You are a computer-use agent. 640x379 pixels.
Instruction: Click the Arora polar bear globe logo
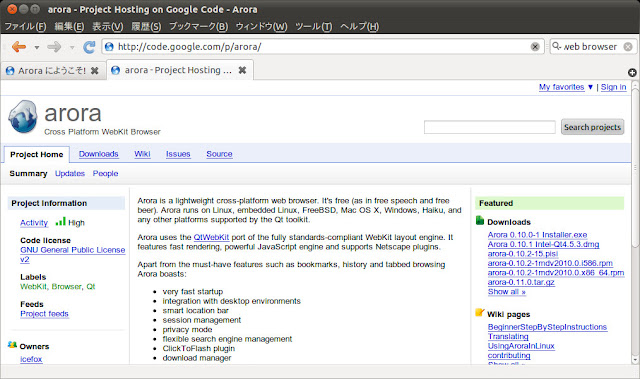(23, 117)
